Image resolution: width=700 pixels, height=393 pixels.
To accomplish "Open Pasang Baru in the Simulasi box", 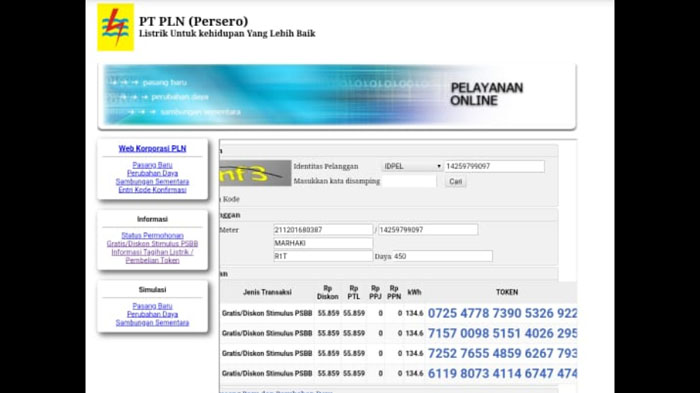I will [152, 306].
